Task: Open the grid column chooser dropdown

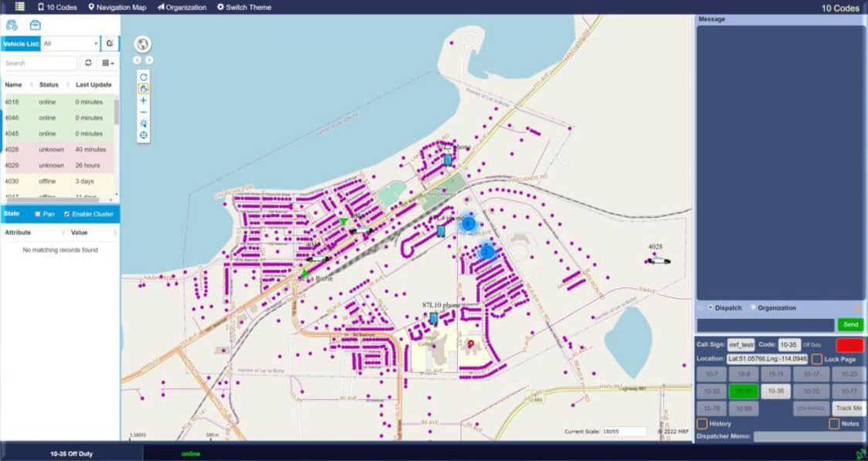Action: [109, 63]
